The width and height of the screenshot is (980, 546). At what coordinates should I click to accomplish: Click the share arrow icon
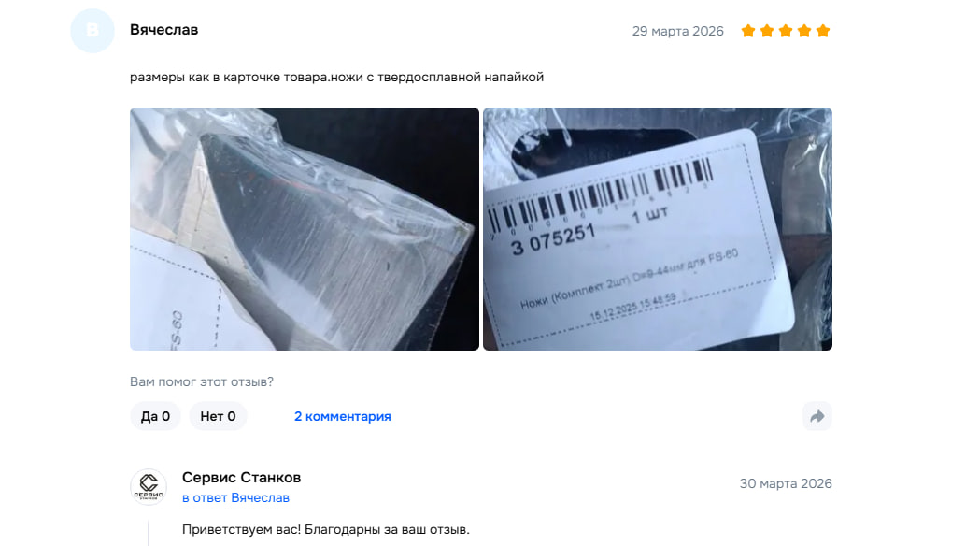pyautogui.click(x=817, y=417)
